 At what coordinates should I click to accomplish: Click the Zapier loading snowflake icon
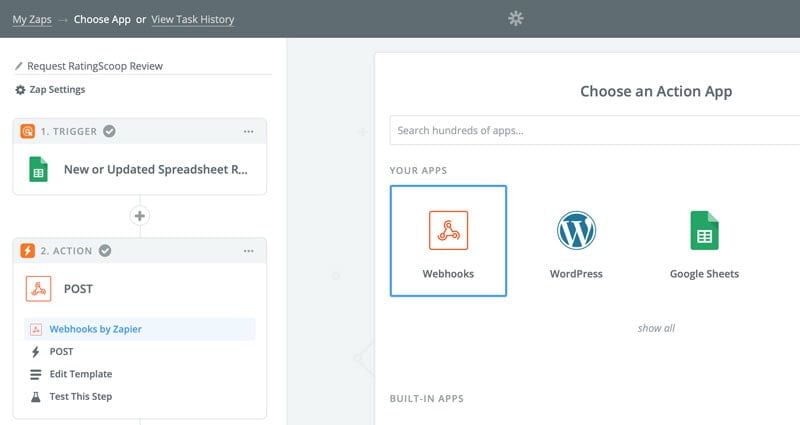pos(516,19)
